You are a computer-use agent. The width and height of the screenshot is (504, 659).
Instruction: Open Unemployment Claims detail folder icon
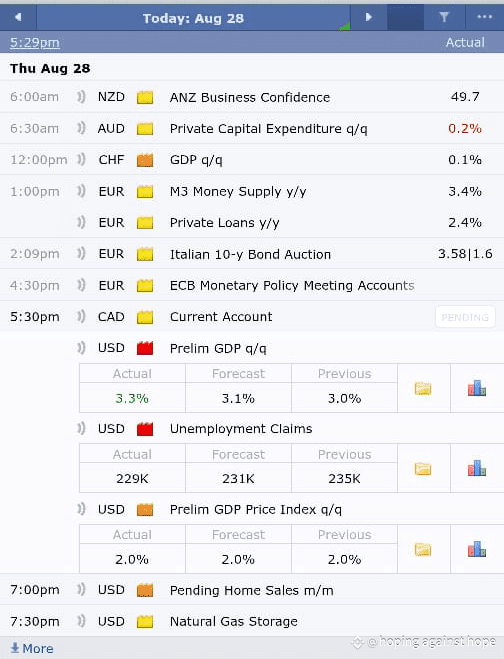(423, 469)
